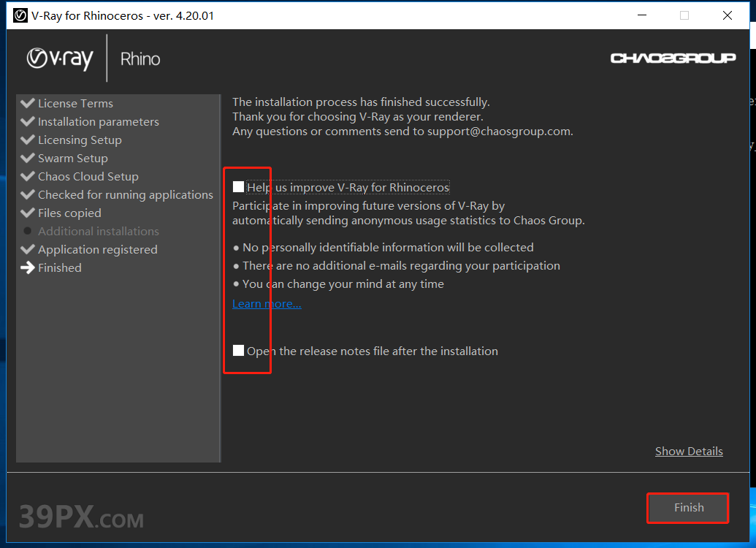Check Open the release notes file option
Image resolution: width=756 pixels, height=548 pixels.
pos(238,351)
